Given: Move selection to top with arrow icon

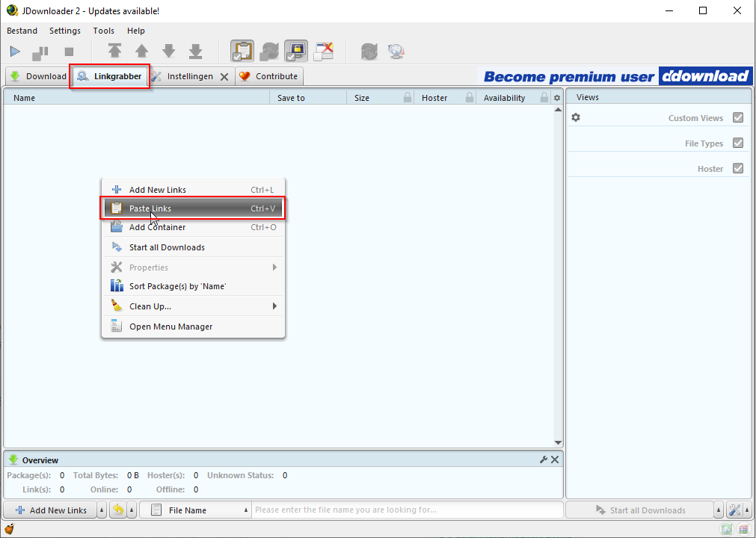Looking at the screenshot, I should pos(114,51).
